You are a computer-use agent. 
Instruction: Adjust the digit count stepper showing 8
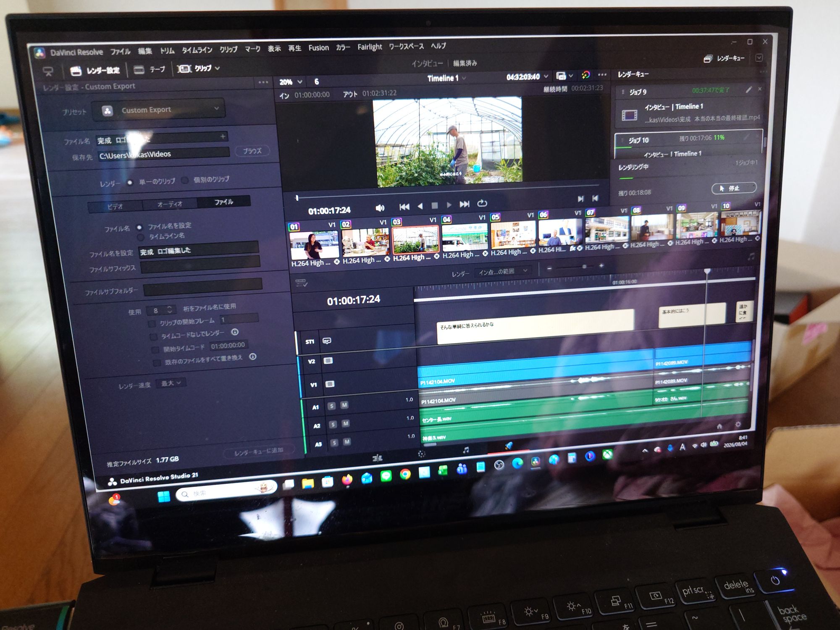[x=160, y=310]
